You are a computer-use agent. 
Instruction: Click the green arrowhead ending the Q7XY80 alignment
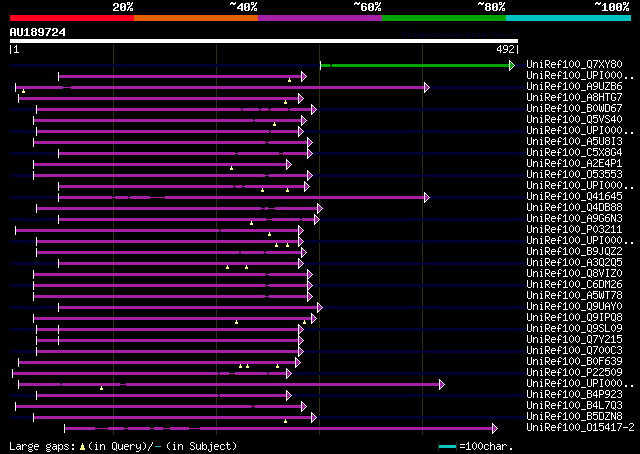pyautogui.click(x=512, y=65)
